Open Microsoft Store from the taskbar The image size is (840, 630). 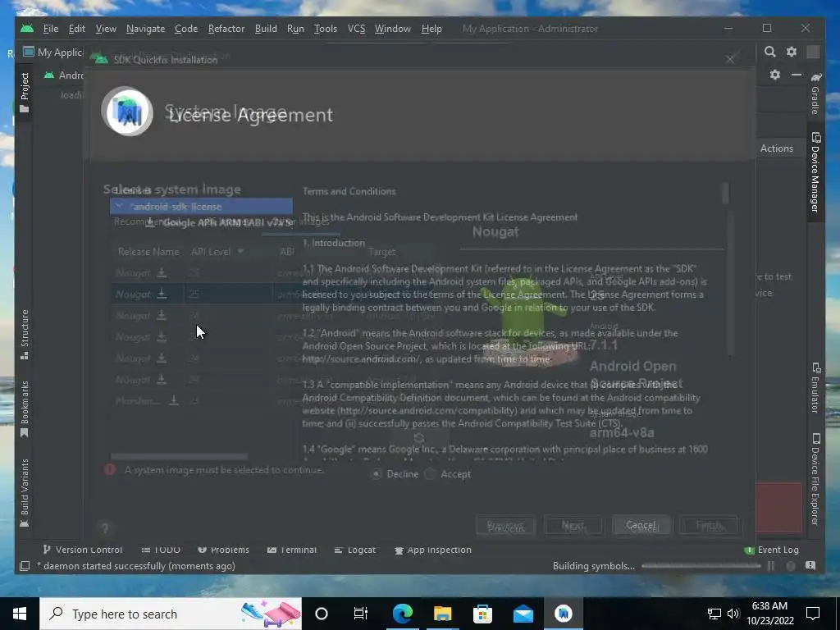coord(482,614)
